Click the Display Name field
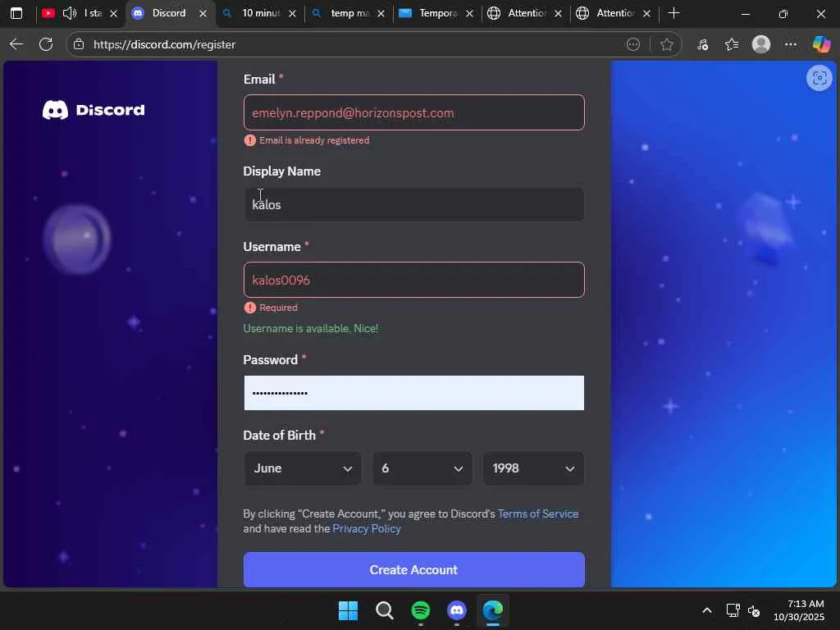The width and height of the screenshot is (840, 630). click(x=413, y=204)
